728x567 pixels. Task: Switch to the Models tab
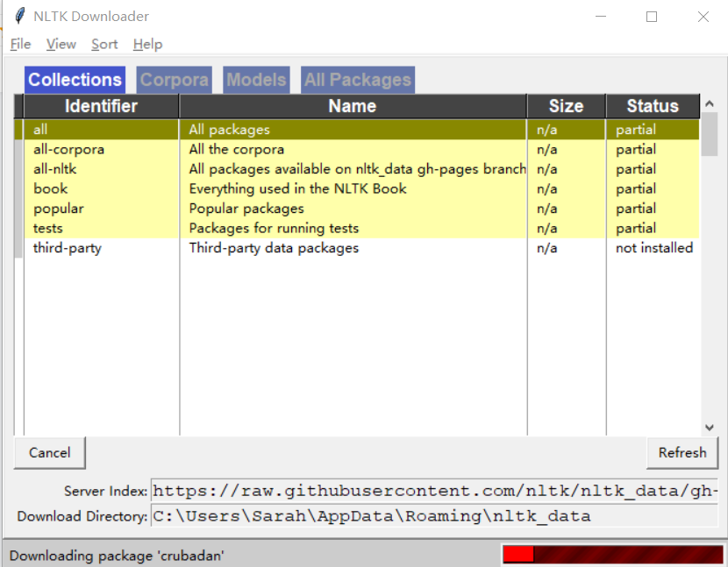point(256,80)
